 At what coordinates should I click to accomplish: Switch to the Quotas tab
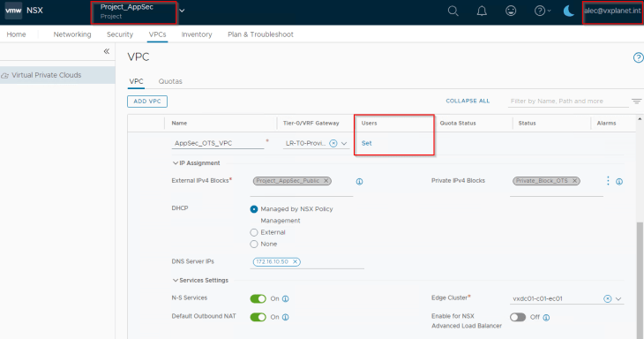pyautogui.click(x=170, y=81)
